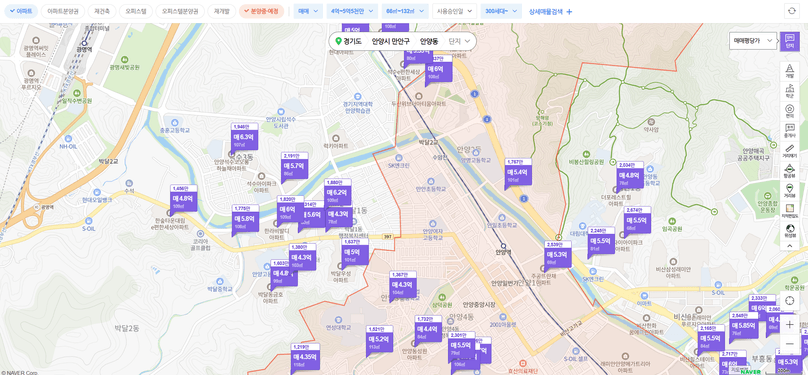This screenshot has height=375, width=808.
Task: Activate the 거리재기 distance ruler tool
Action: 789,151
